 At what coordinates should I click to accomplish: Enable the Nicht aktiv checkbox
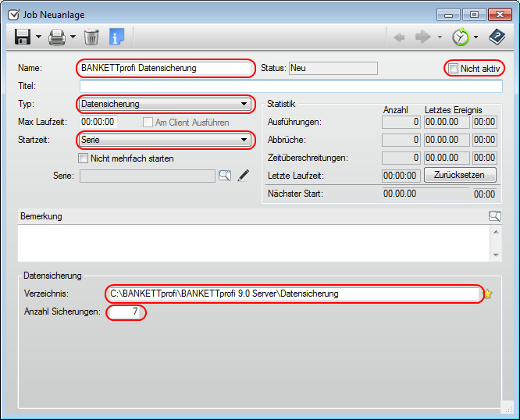(453, 69)
